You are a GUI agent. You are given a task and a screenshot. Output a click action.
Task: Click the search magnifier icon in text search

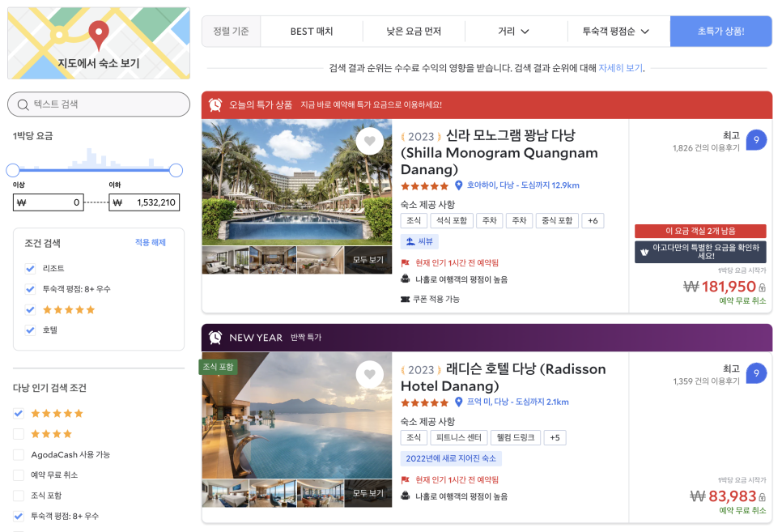[23, 104]
